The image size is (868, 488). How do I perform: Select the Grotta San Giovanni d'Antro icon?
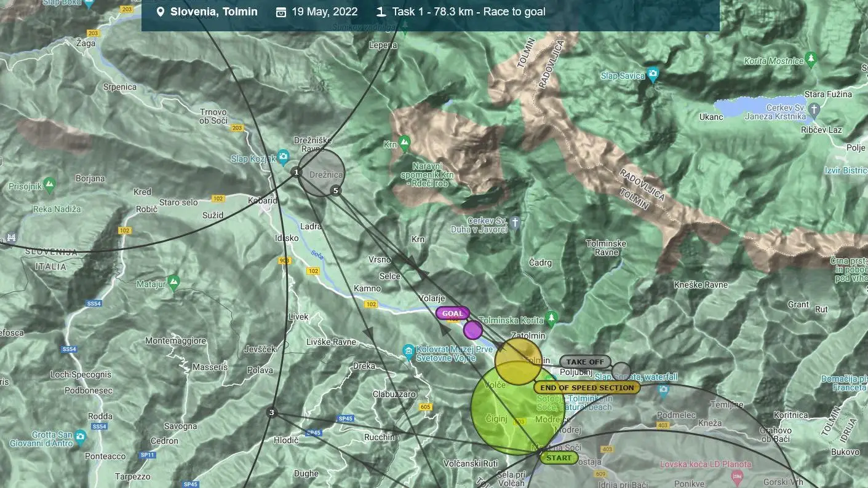coord(81,438)
